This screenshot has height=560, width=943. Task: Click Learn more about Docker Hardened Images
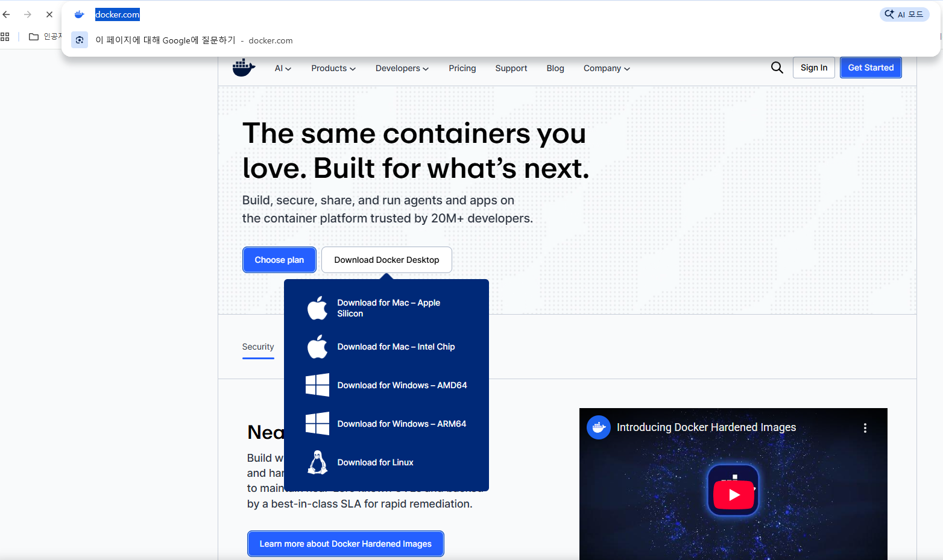345,544
